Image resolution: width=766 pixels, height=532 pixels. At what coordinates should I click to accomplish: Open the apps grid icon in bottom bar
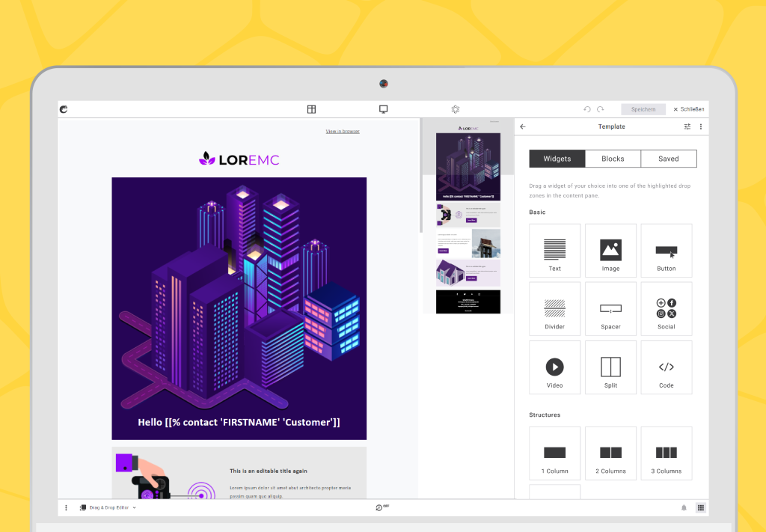(x=700, y=508)
